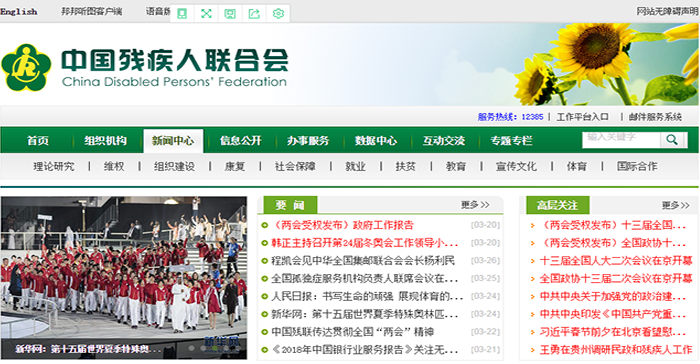
Task: Open 组织建设 sub-navigation link
Action: 175,167
